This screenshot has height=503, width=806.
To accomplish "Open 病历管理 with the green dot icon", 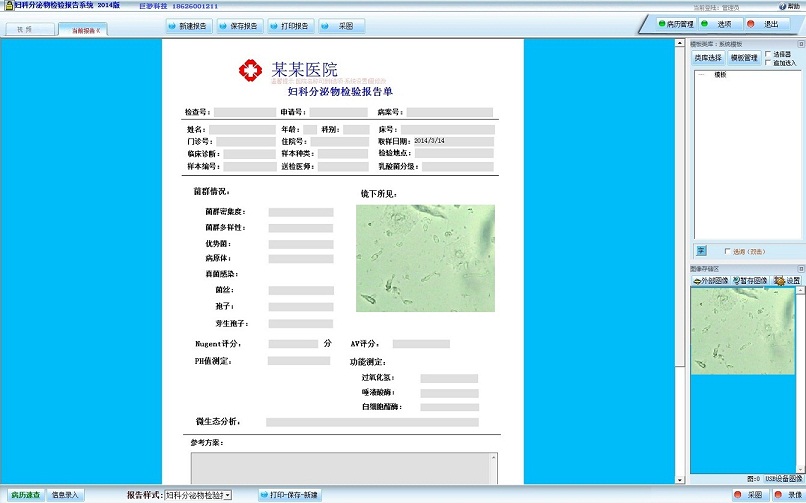I will click(x=675, y=24).
